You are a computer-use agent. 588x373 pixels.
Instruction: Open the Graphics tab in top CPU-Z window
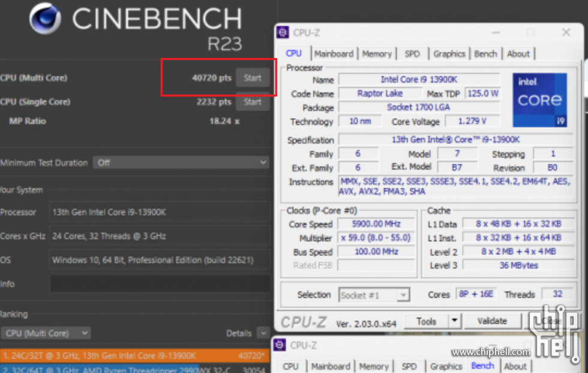click(x=449, y=53)
